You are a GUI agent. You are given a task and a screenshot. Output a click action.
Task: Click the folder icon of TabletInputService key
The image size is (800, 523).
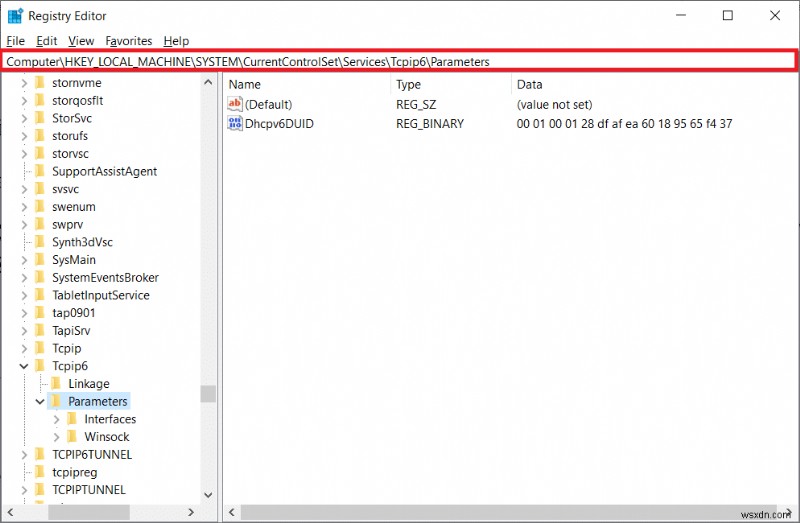40,295
